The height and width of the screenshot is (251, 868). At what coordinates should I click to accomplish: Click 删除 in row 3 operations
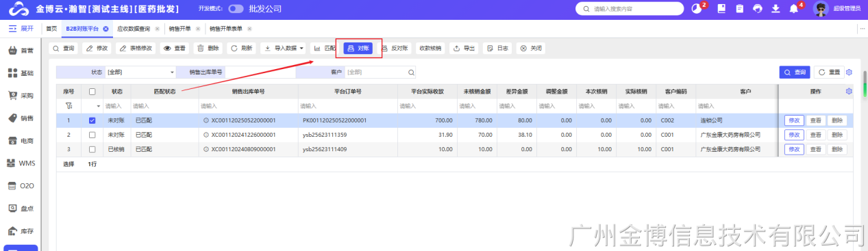(836, 149)
